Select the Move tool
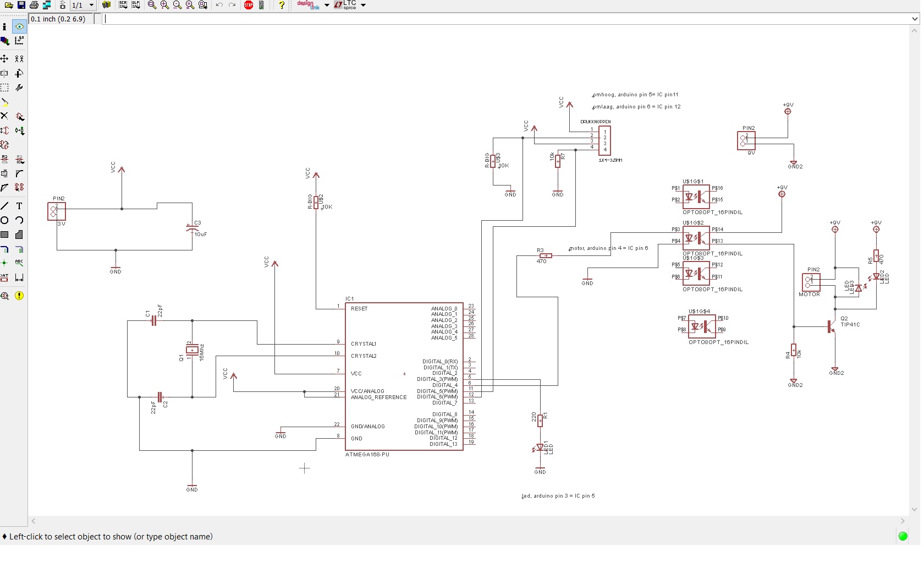 [x=5, y=58]
